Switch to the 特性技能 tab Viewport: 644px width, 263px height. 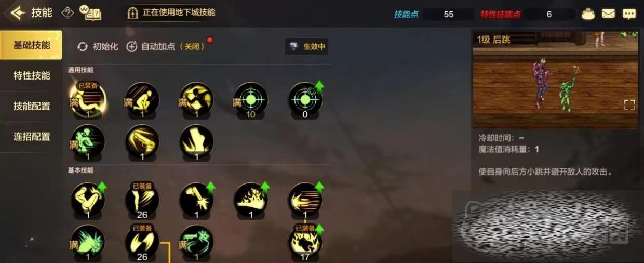31,76
